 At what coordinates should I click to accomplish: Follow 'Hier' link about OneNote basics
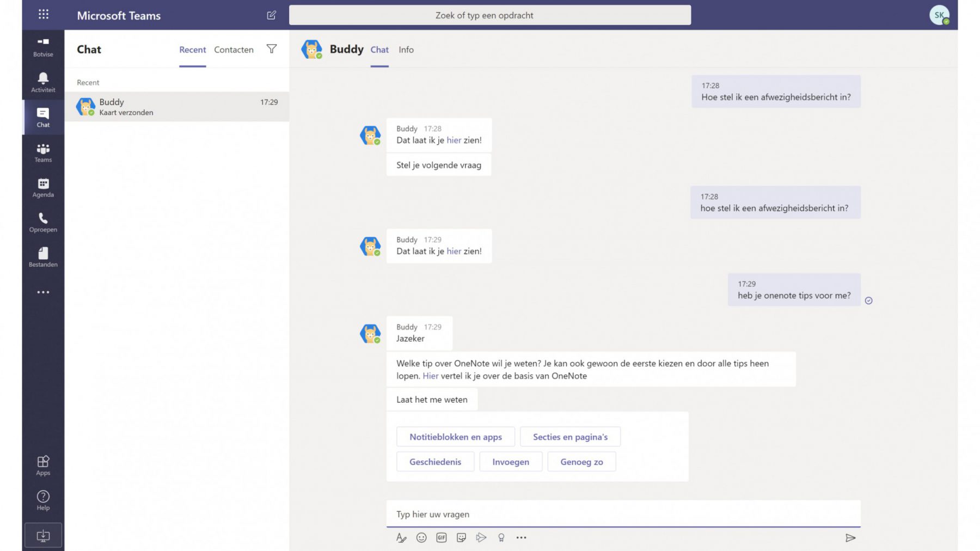click(x=430, y=376)
